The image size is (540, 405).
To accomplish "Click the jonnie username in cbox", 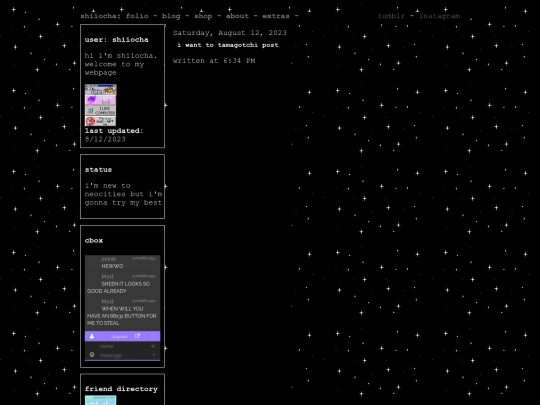I will [108, 259].
